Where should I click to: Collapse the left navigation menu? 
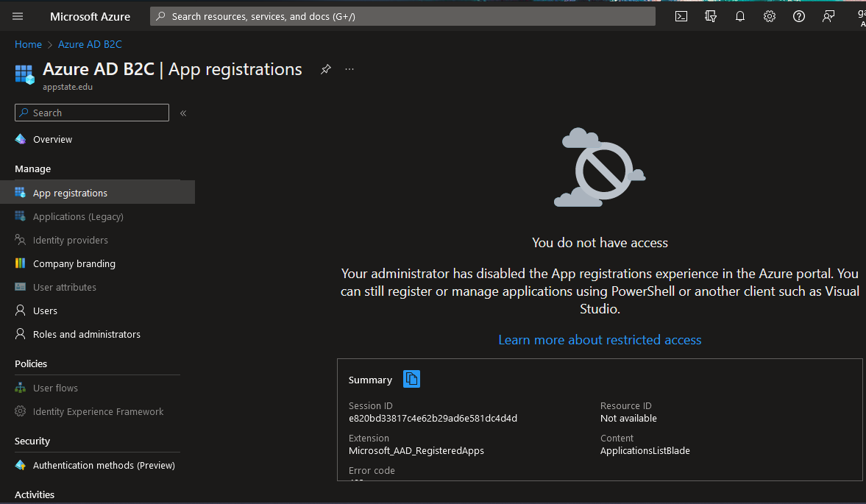183,113
